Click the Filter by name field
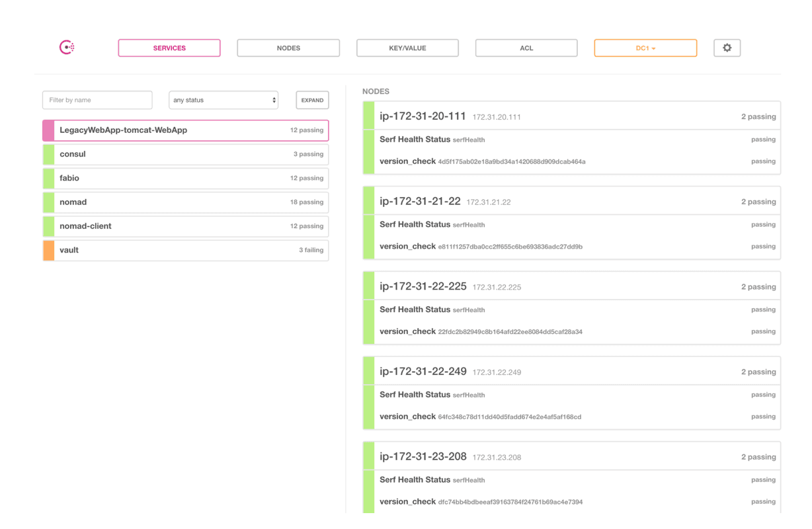812x529 pixels. [x=97, y=100]
